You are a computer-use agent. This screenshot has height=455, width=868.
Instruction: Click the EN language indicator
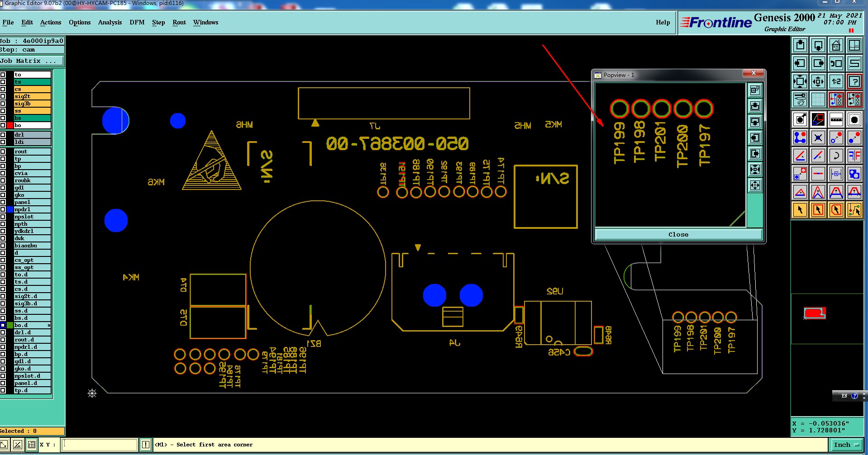pos(844,396)
